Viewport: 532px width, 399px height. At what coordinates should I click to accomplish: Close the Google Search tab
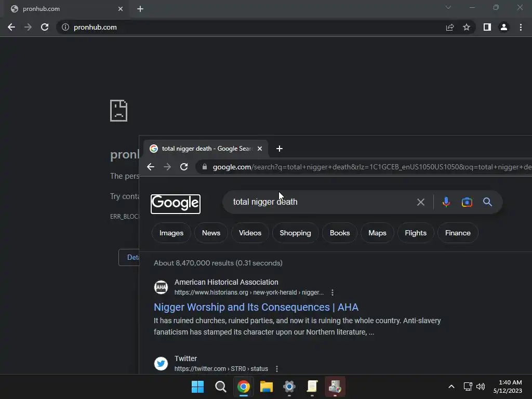[260, 149]
